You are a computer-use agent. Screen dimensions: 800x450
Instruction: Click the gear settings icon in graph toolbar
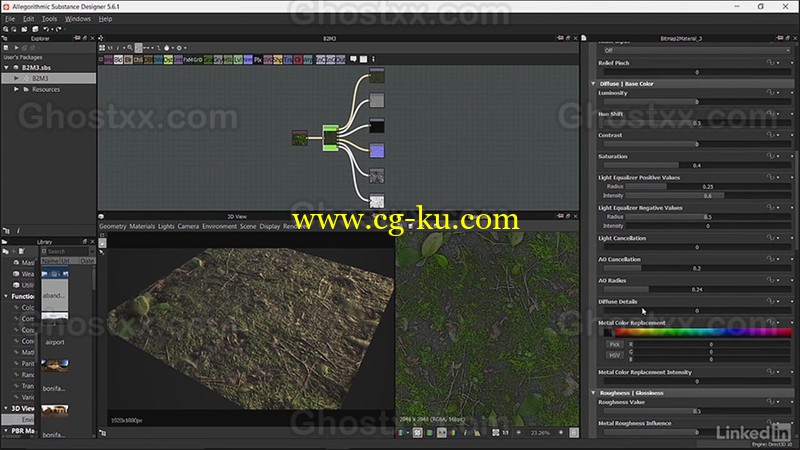(179, 47)
